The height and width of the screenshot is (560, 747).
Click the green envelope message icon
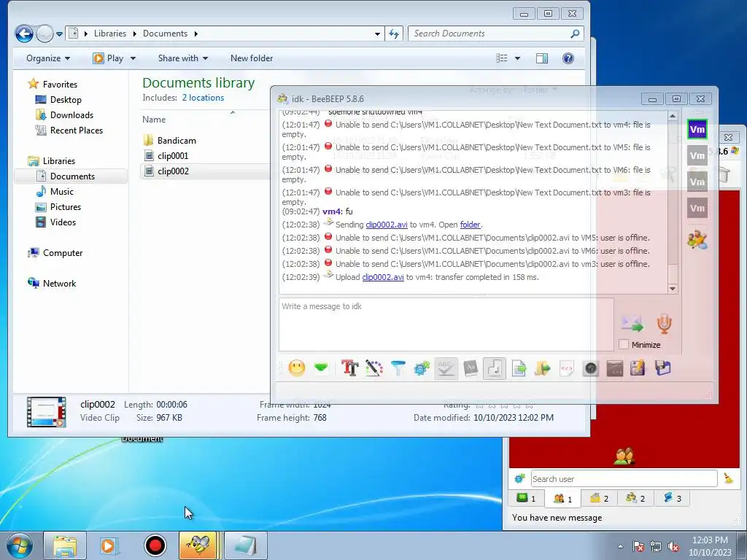click(x=321, y=367)
